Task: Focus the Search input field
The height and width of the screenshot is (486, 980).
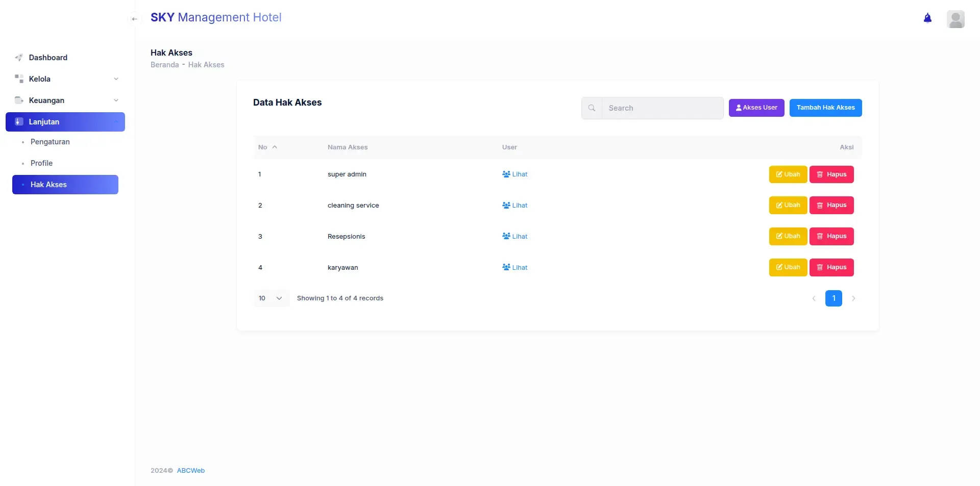Action: click(x=663, y=108)
